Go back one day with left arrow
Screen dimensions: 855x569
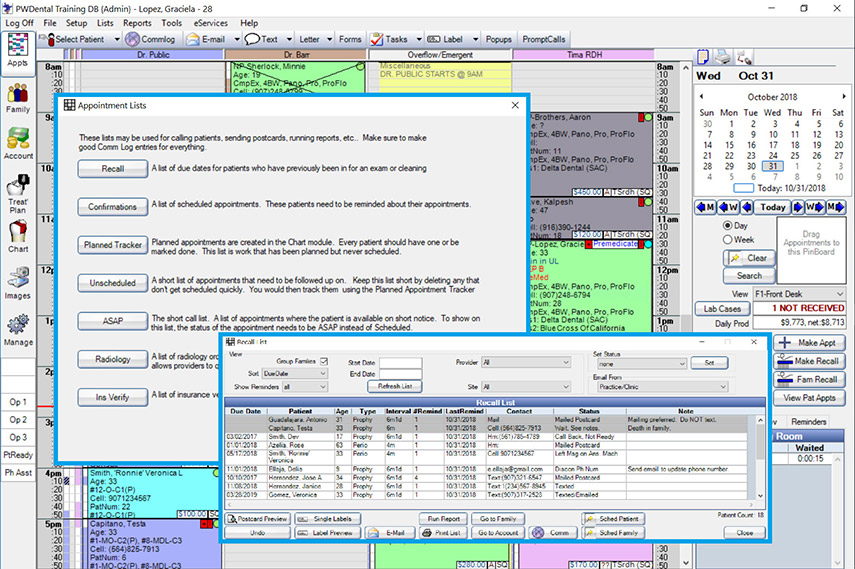pos(746,207)
